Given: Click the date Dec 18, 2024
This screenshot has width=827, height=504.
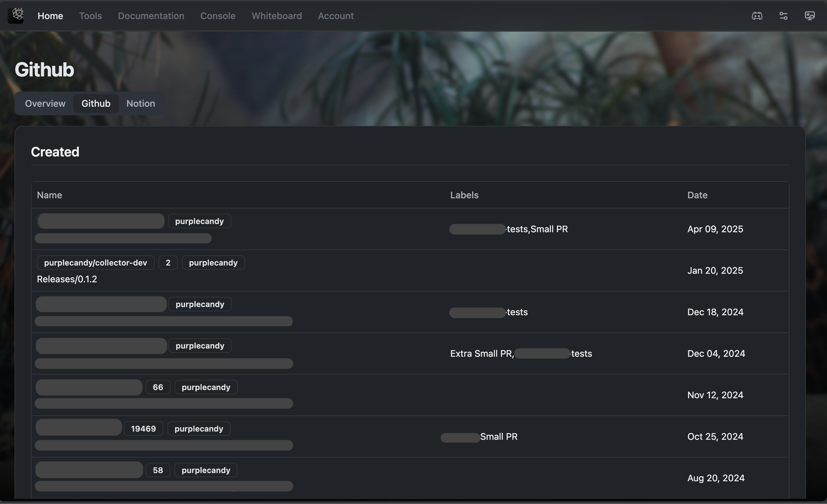Looking at the screenshot, I should click(715, 312).
